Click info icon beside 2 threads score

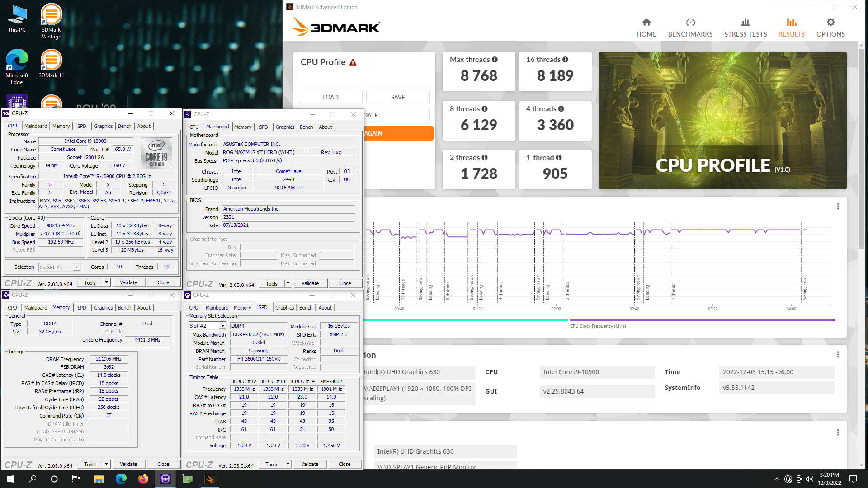coord(485,158)
